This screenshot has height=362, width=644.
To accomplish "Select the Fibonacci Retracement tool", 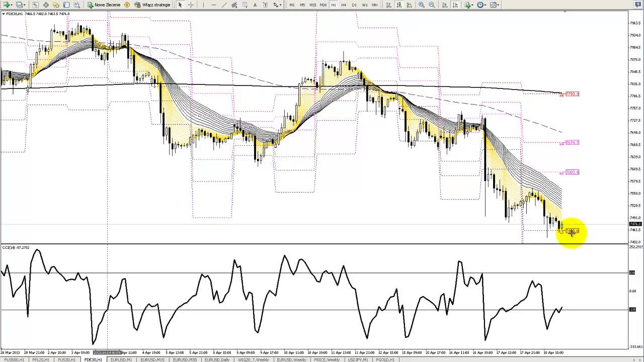I will (245, 5).
